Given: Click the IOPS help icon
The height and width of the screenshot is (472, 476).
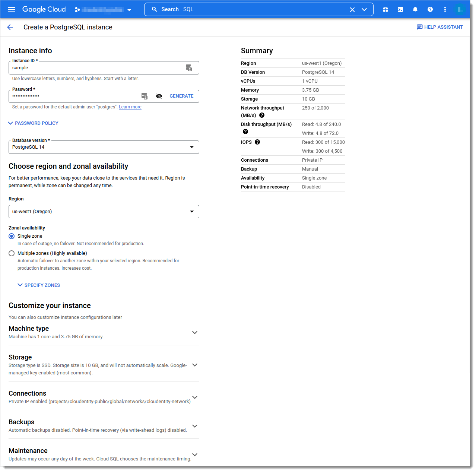Looking at the screenshot, I should coord(257,142).
